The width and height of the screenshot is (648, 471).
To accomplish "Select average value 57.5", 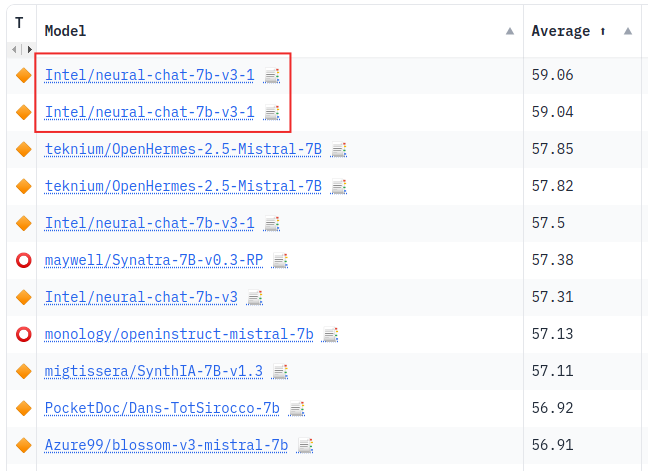I will tap(548, 223).
